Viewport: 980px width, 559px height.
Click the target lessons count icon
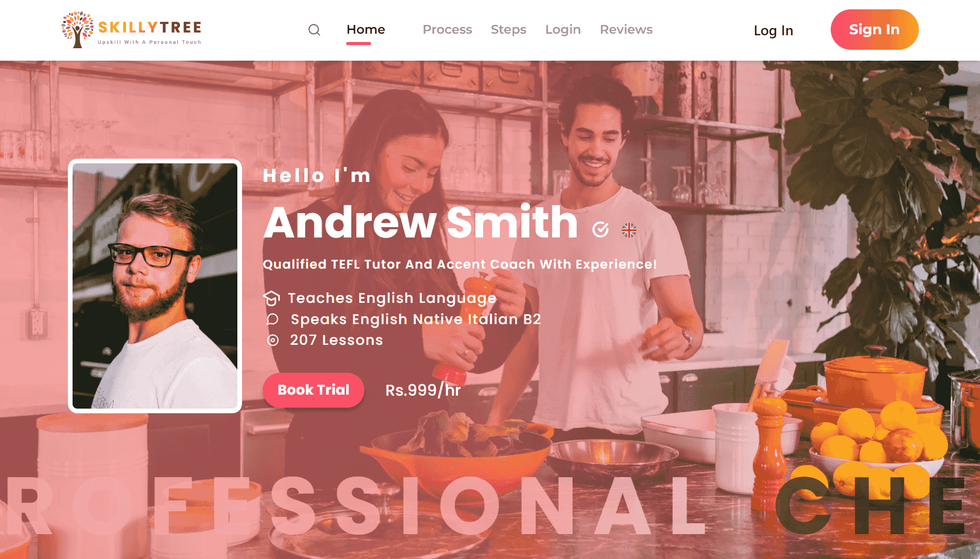[x=273, y=340]
